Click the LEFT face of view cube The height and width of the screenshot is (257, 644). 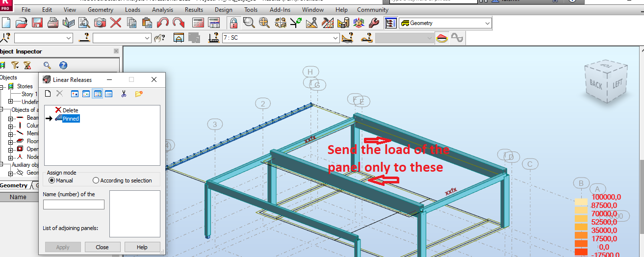coord(618,84)
